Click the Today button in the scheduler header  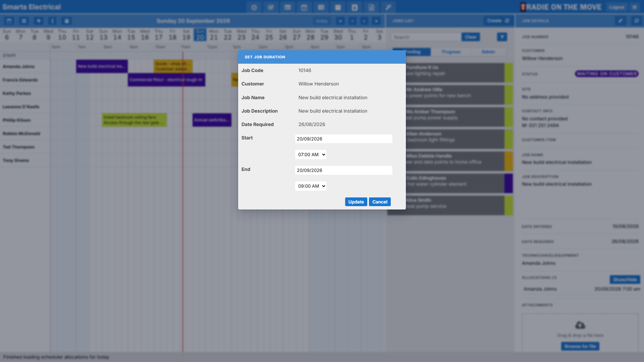(321, 21)
